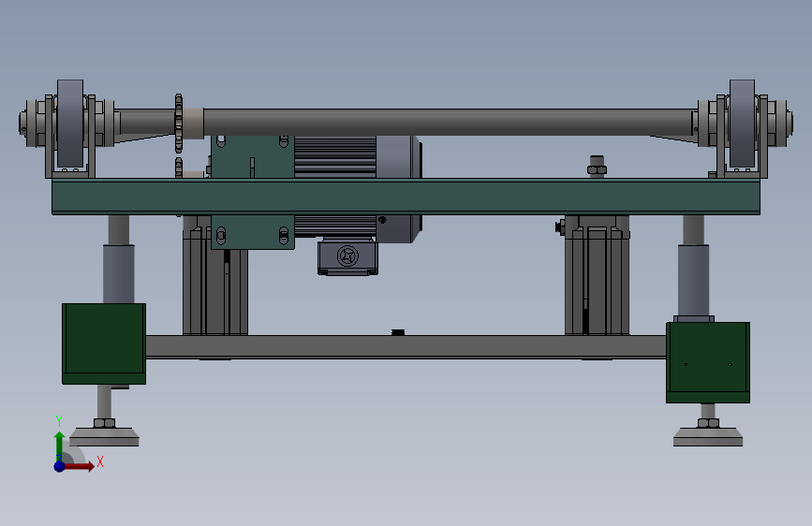Viewport: 812px width, 526px height.
Task: Select the right roller wheel on the shaft
Action: pos(742,124)
